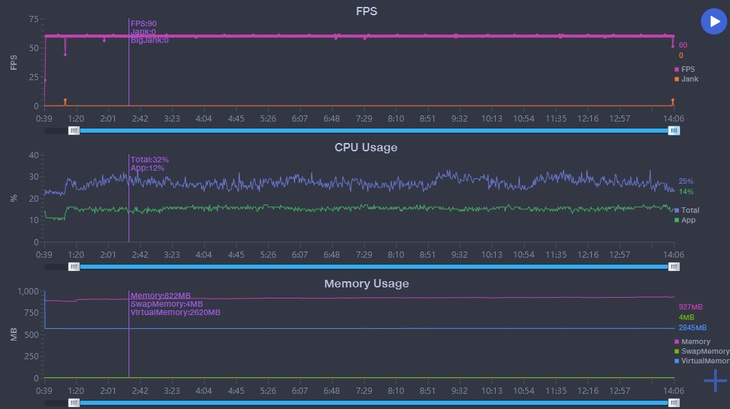This screenshot has width=730, height=409.
Task: Click FPS chart left range handle
Action: (x=74, y=130)
